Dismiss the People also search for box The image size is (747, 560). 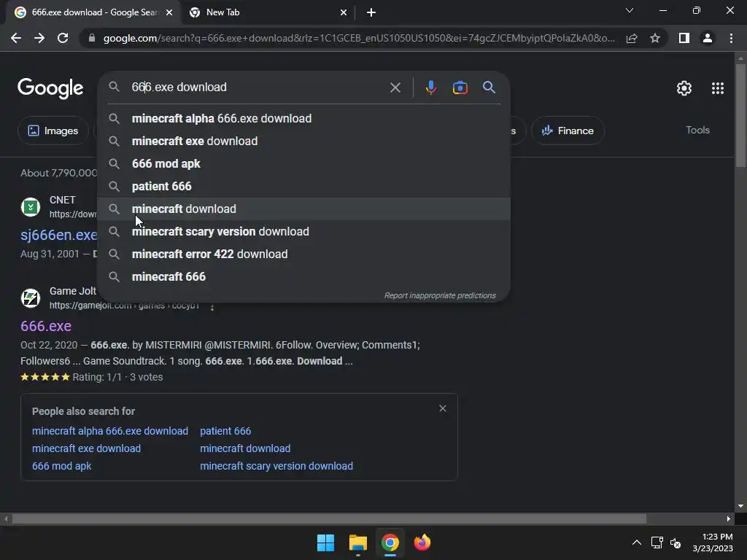(443, 408)
